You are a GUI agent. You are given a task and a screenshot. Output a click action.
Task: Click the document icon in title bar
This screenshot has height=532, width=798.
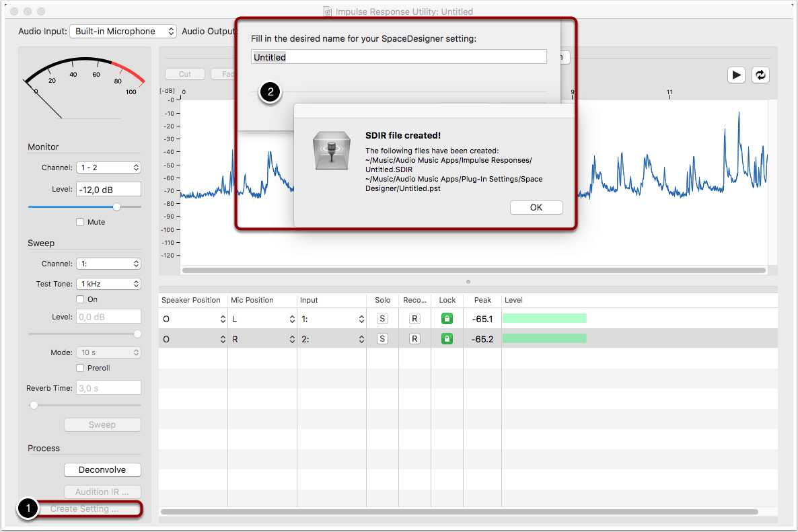click(328, 11)
